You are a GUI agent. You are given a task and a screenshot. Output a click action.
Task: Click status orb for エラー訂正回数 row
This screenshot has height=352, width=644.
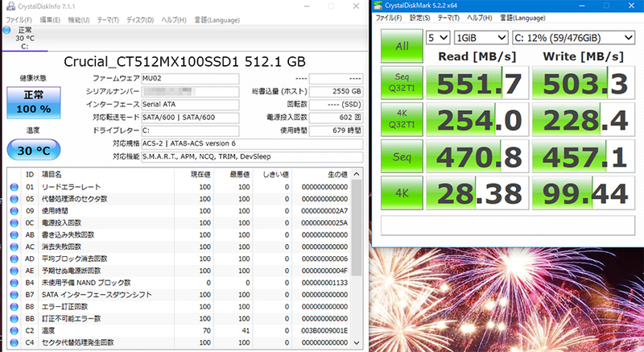(x=14, y=307)
